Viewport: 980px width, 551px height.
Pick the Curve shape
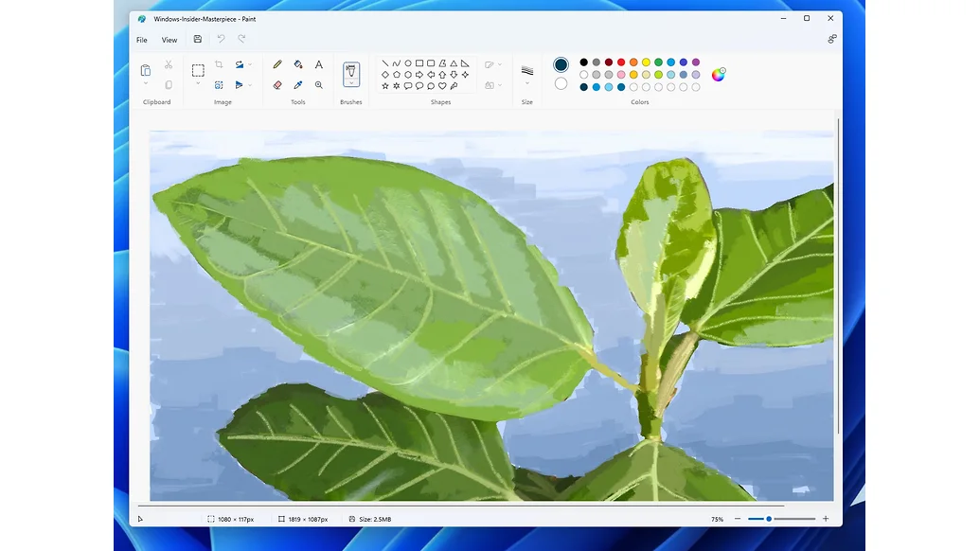(396, 63)
